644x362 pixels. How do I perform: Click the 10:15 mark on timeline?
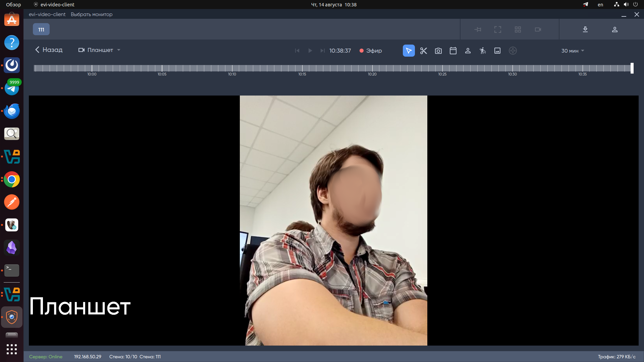pos(302,68)
